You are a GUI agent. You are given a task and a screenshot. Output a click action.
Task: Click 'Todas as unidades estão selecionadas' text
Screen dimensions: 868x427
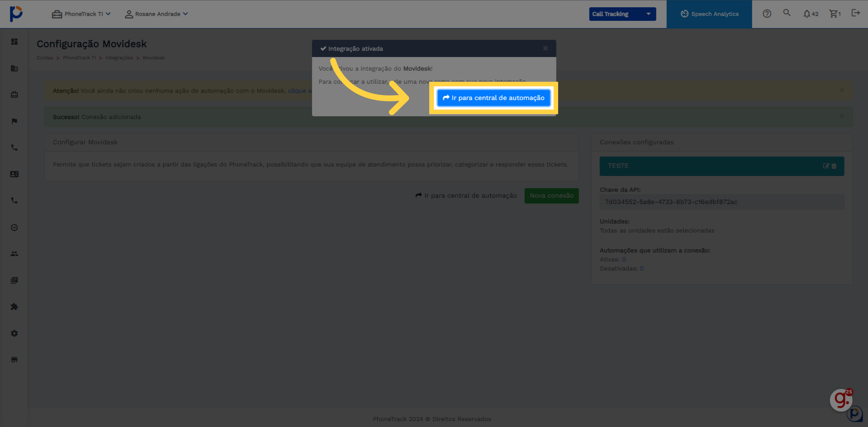click(x=657, y=231)
